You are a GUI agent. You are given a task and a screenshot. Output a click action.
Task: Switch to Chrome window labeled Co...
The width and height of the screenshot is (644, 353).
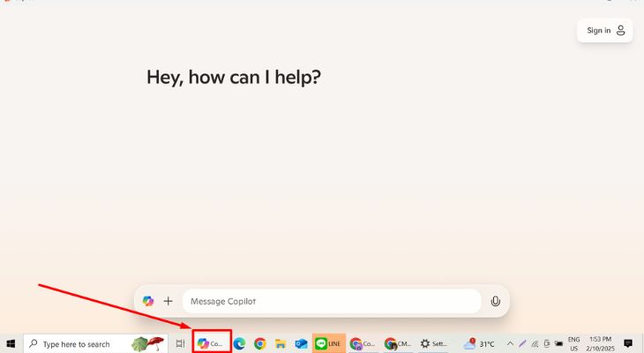click(363, 343)
